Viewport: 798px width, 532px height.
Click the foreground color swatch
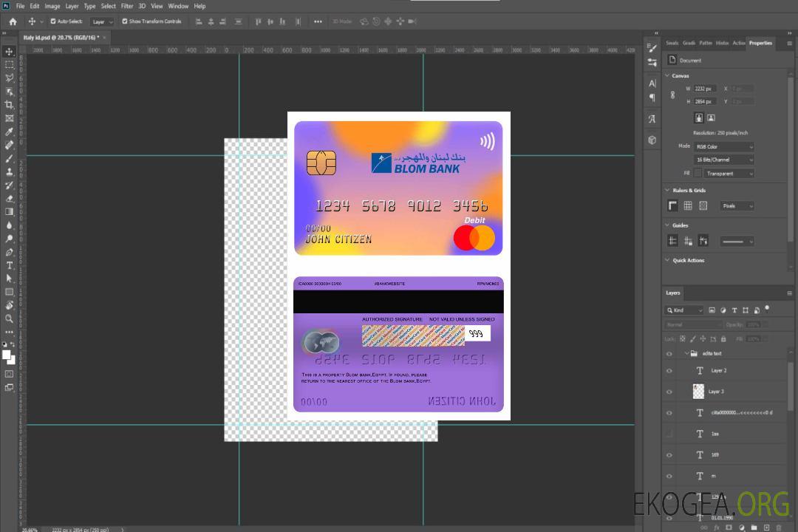(x=7, y=355)
